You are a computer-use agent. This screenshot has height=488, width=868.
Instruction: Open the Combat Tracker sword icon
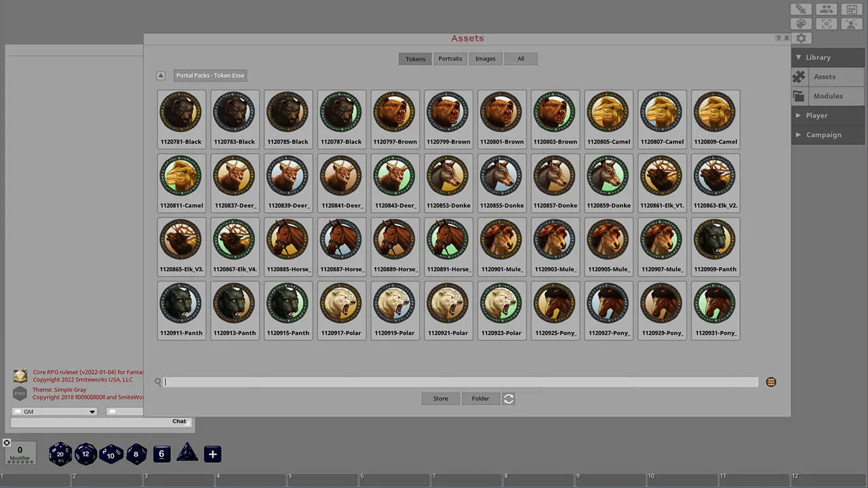[801, 9]
